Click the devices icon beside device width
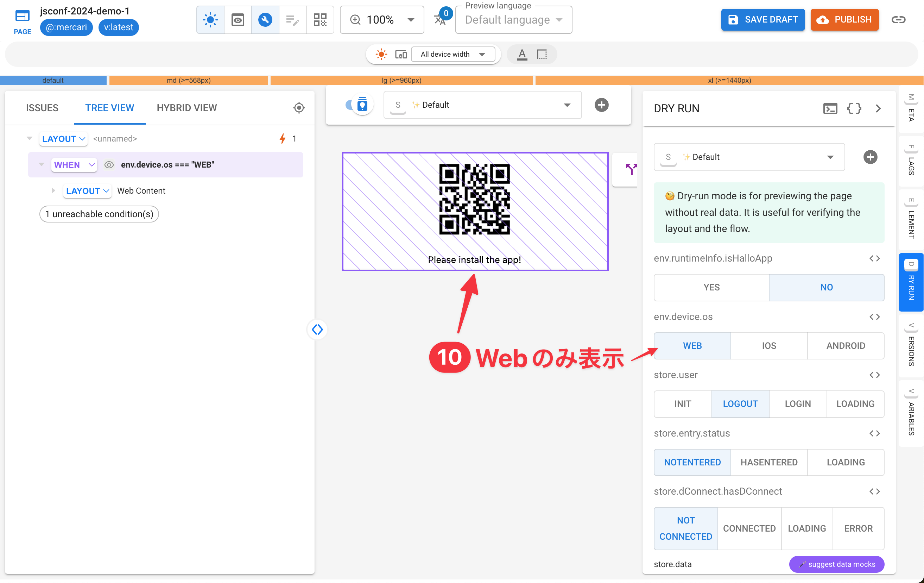 click(401, 54)
